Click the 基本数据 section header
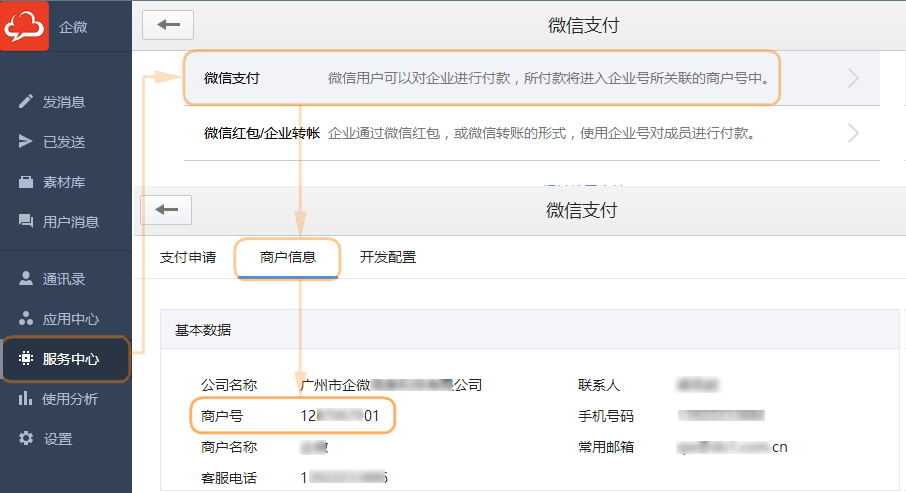This screenshot has height=493, width=906. [530, 329]
